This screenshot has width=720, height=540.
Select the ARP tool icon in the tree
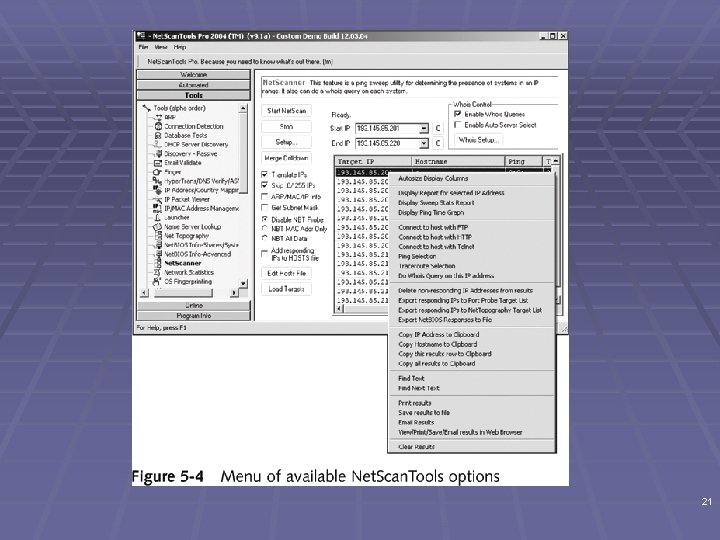[x=158, y=118]
